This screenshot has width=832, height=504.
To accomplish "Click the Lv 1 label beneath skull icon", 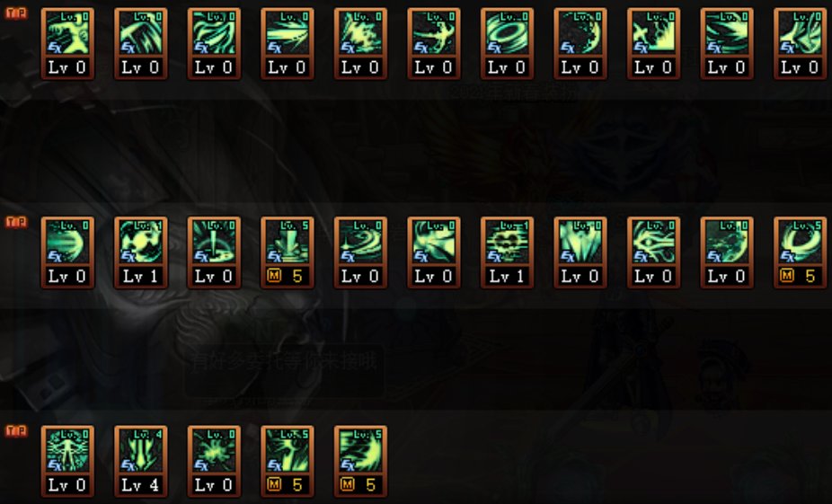I will coord(507,276).
